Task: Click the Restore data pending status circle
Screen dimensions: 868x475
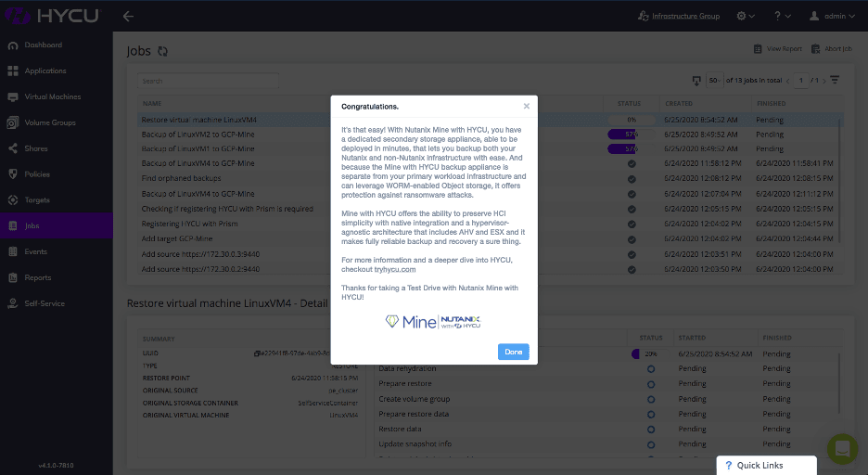Action: click(x=651, y=429)
